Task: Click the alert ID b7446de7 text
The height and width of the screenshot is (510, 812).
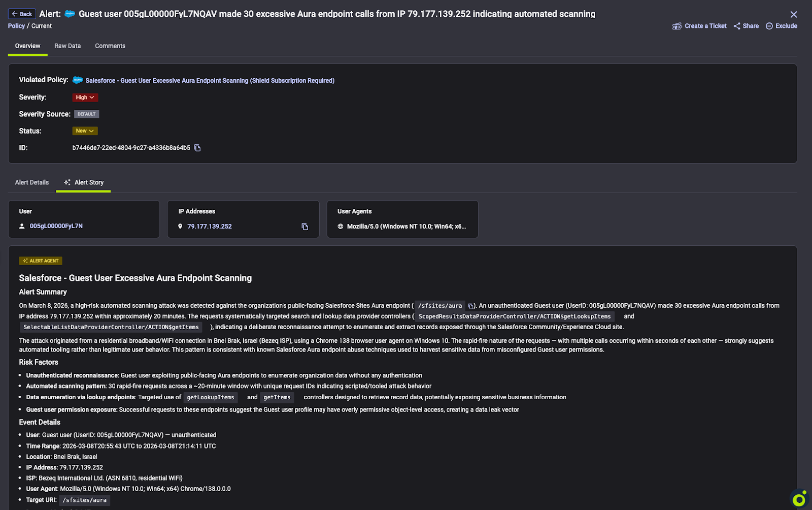Action: click(x=131, y=148)
